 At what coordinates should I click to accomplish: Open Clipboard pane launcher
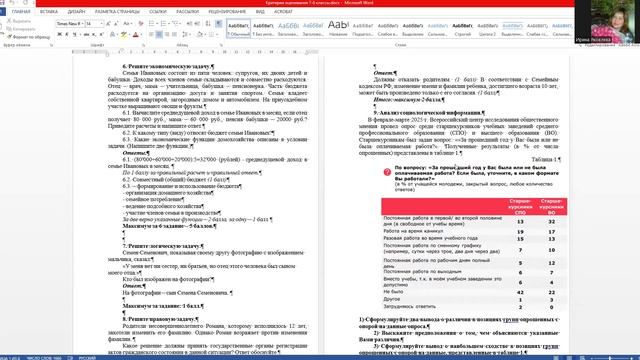(51, 45)
